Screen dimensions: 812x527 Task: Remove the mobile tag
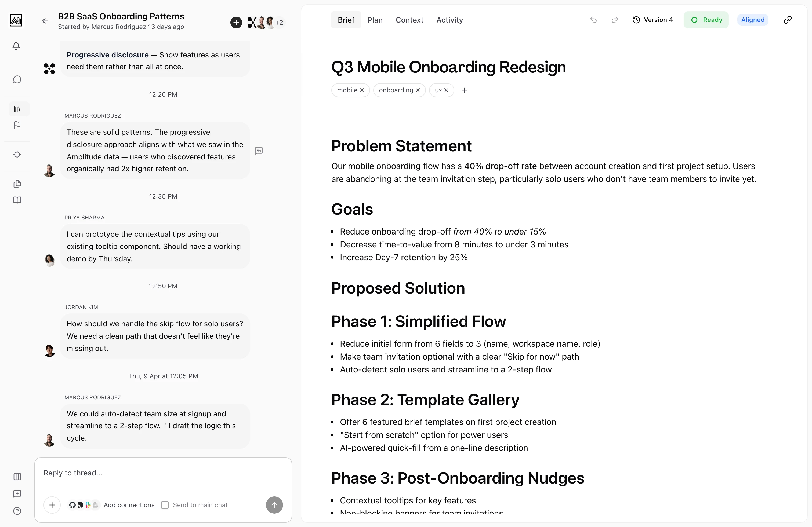(x=362, y=90)
